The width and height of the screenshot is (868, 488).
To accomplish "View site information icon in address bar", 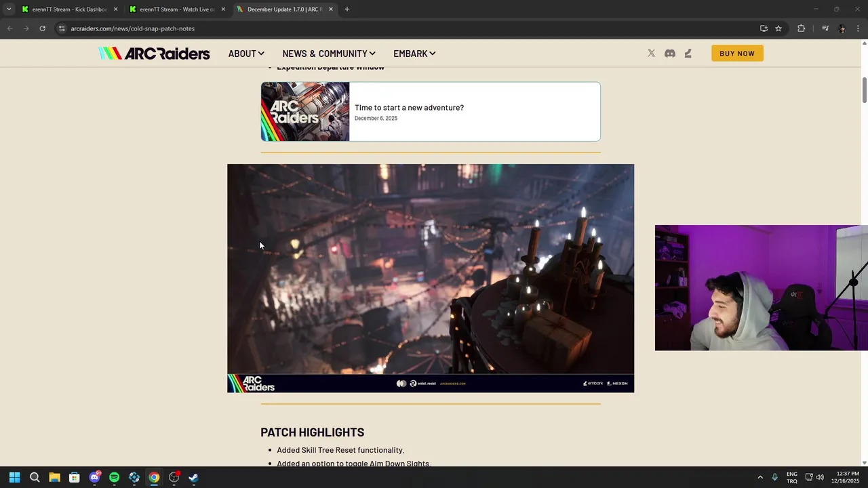I will [61, 28].
